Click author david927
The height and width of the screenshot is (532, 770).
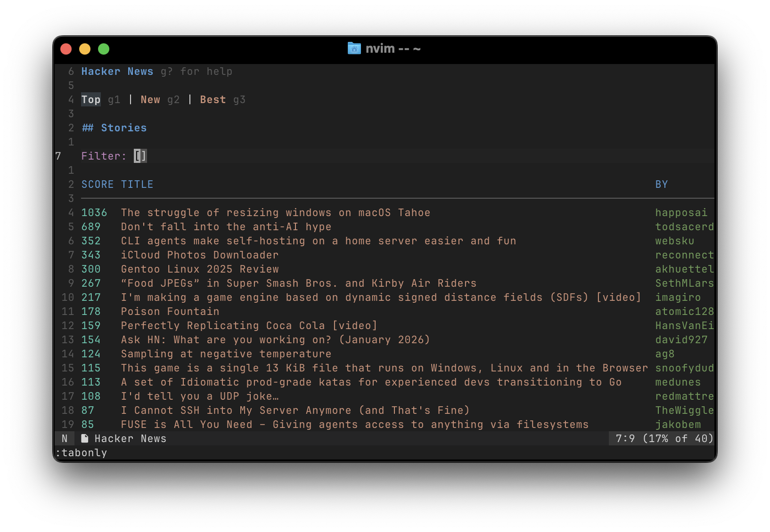[681, 339]
